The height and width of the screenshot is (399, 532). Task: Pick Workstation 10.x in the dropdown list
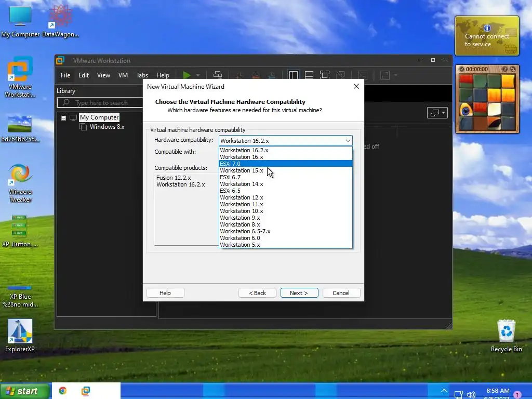coord(286,211)
